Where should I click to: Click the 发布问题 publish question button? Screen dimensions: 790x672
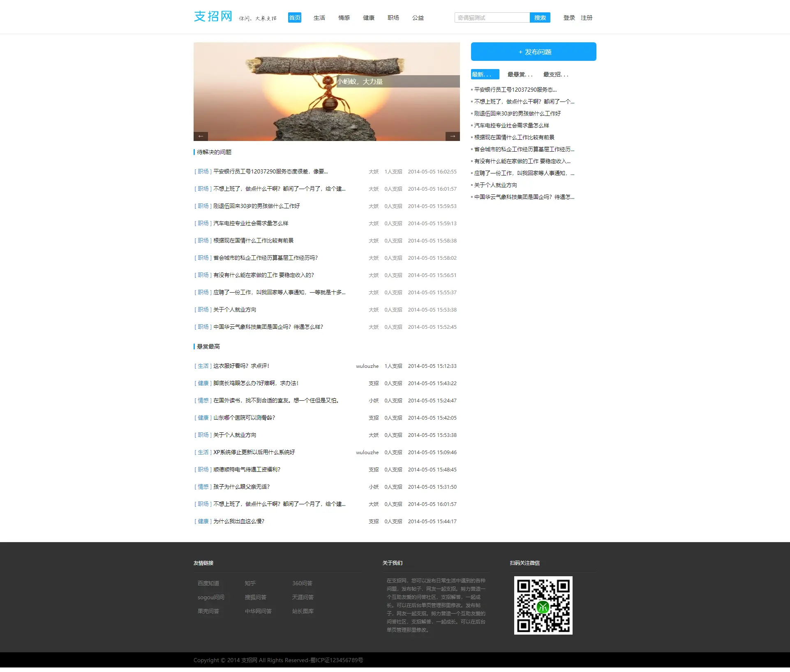pos(534,52)
